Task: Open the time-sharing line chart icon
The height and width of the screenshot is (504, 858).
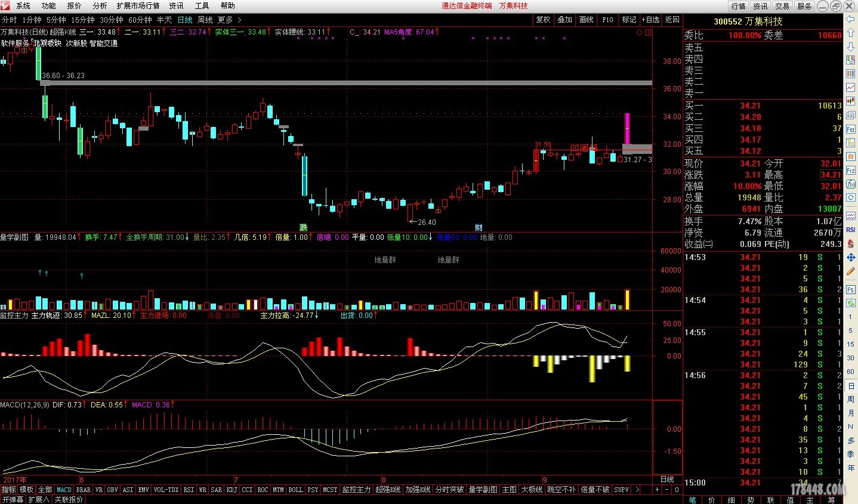Action: coord(851,87)
